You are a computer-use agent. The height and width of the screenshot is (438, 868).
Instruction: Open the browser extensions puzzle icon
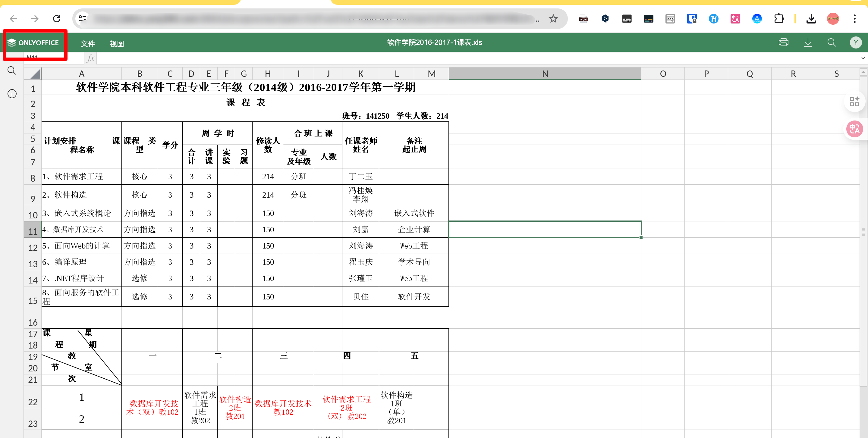click(779, 18)
